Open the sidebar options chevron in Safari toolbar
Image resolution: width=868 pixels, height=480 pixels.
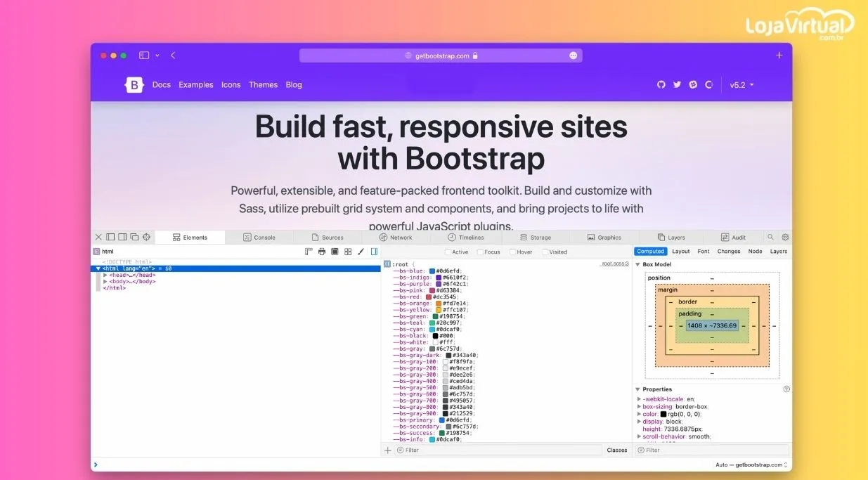click(x=157, y=56)
